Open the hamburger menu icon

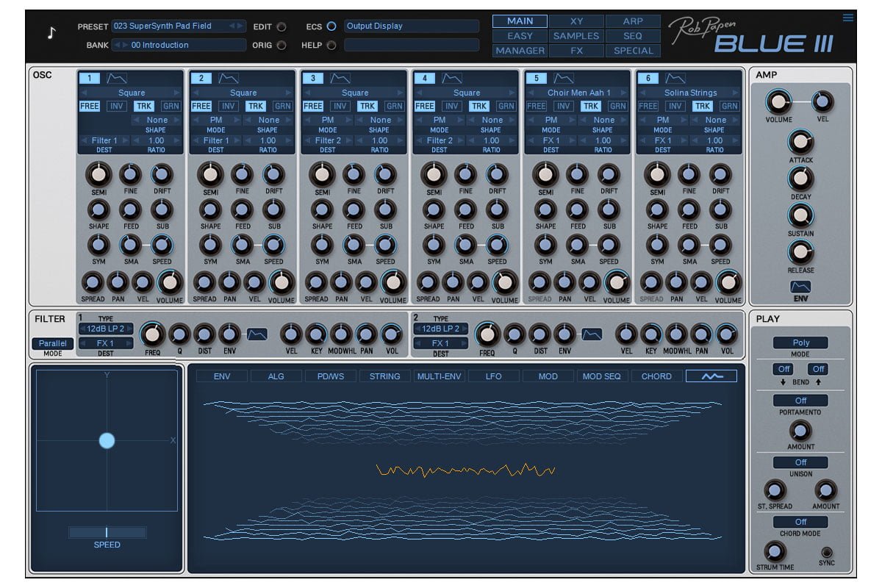point(849,18)
